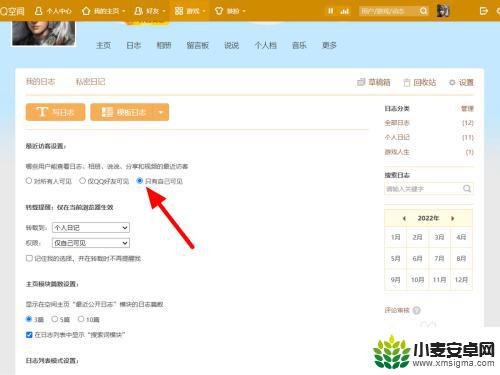Viewport: 500px width, 375px height.
Task: Click the 我的主页 house icon
Action: pos(86,11)
